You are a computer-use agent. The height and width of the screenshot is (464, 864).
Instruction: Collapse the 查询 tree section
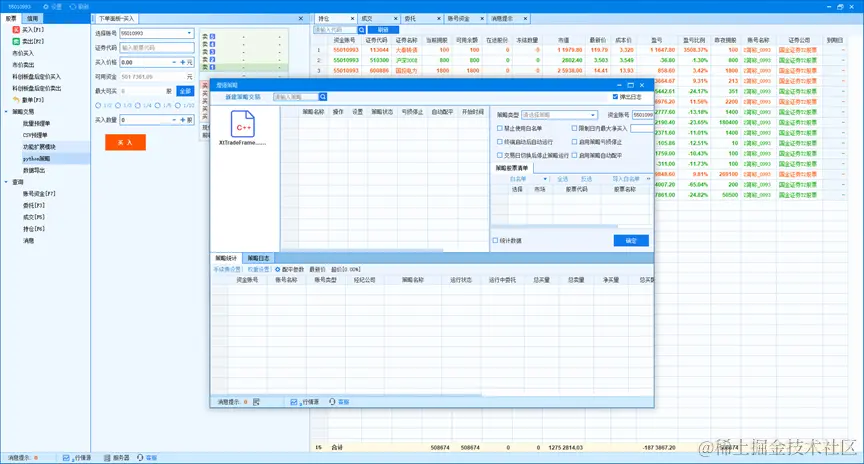pyautogui.click(x=6, y=182)
